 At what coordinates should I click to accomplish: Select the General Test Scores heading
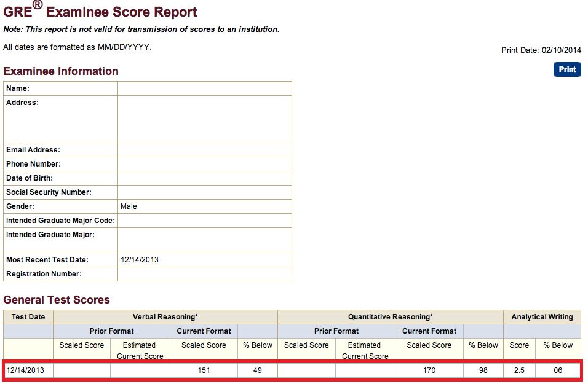pyautogui.click(x=57, y=300)
